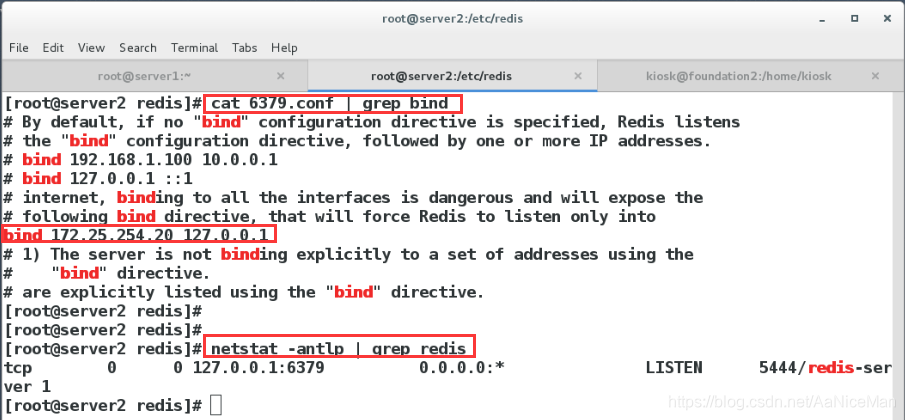
Task: Click the terminal cursor at the last prompt
Action: tap(216, 405)
